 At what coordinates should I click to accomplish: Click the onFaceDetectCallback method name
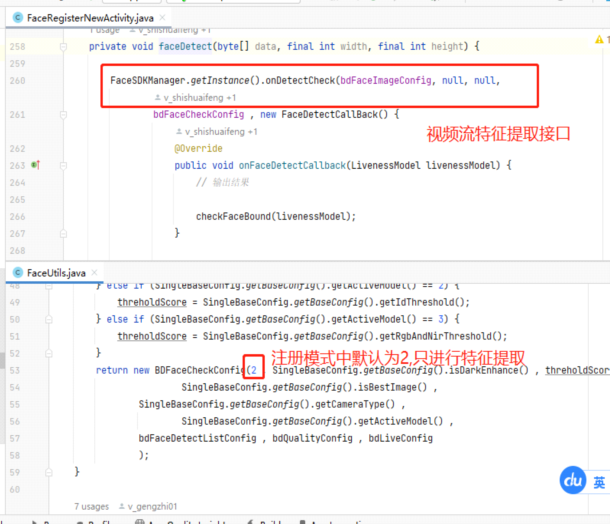point(292,166)
